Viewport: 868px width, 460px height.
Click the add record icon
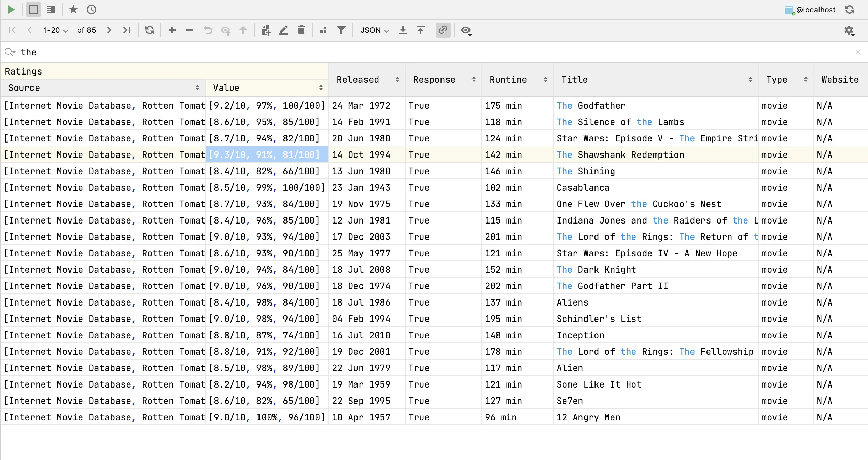coord(172,30)
